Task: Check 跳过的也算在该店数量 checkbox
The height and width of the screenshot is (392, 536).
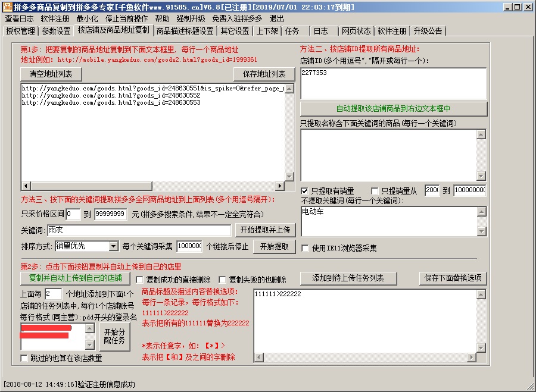Action: click(24, 358)
